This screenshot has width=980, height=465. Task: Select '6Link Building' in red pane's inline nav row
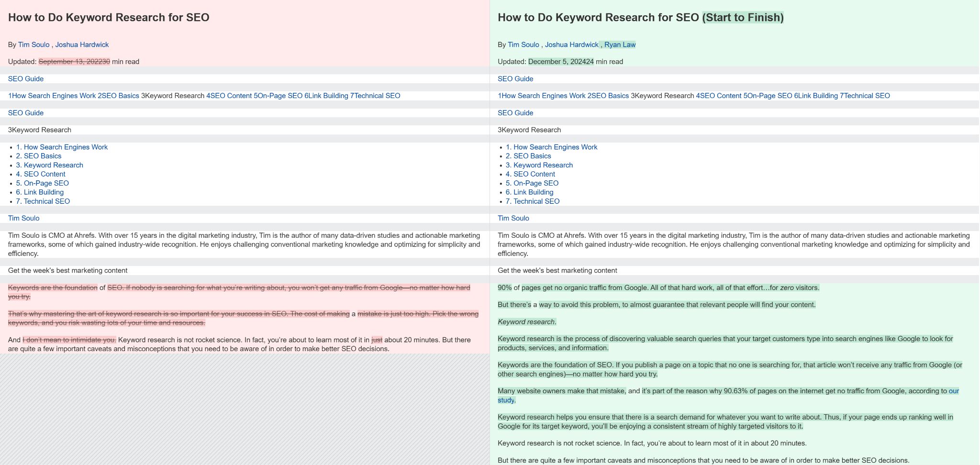(x=326, y=96)
